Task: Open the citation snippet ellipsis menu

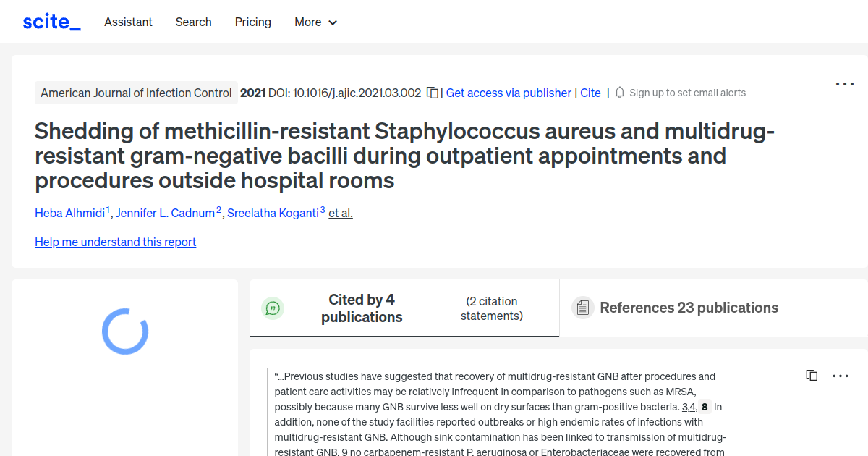Action: coord(840,375)
